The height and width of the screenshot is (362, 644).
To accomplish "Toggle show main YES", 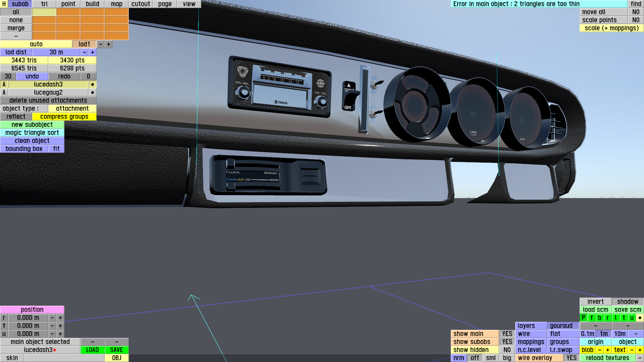I will coord(507,334).
